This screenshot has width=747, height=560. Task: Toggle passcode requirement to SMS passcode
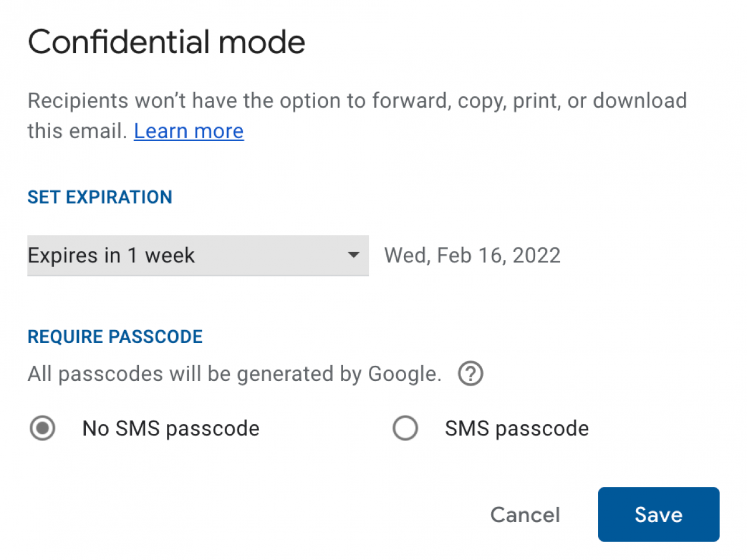406,428
